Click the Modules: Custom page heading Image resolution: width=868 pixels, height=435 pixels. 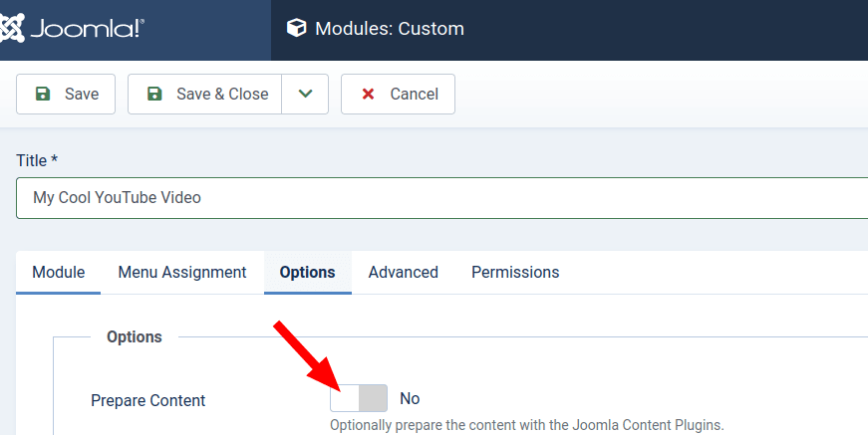tap(390, 28)
